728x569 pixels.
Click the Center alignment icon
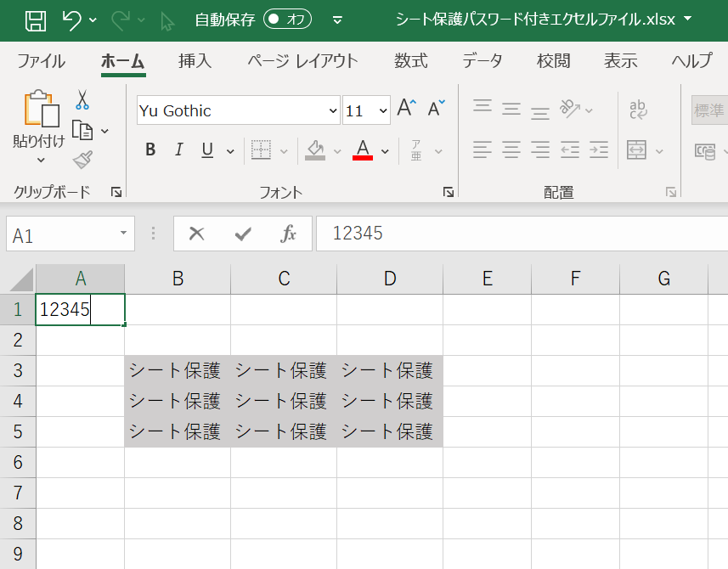click(x=511, y=149)
